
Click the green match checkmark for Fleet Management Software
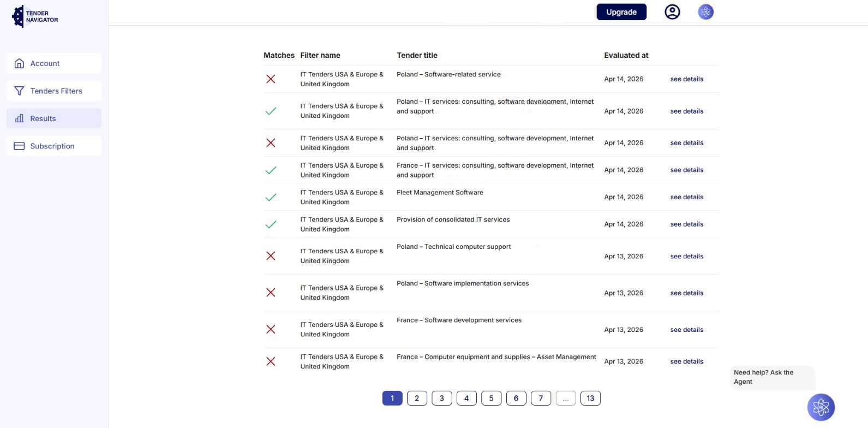(271, 197)
